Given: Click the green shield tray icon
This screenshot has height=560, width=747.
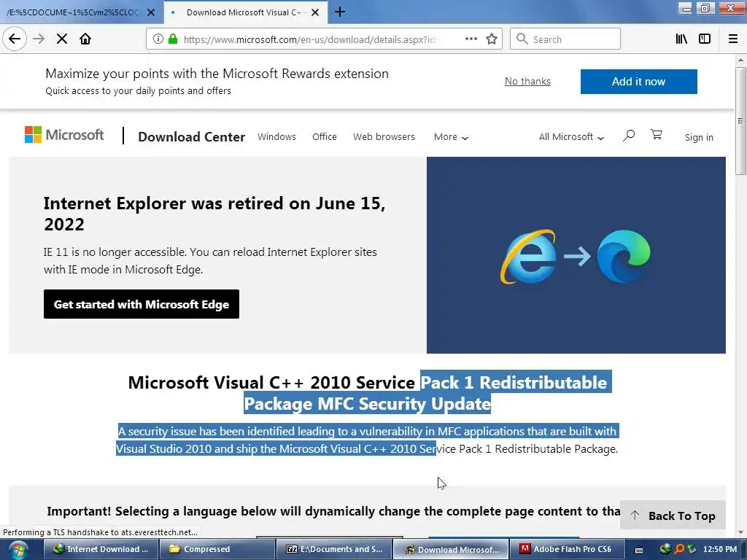Looking at the screenshot, I should click(692, 549).
